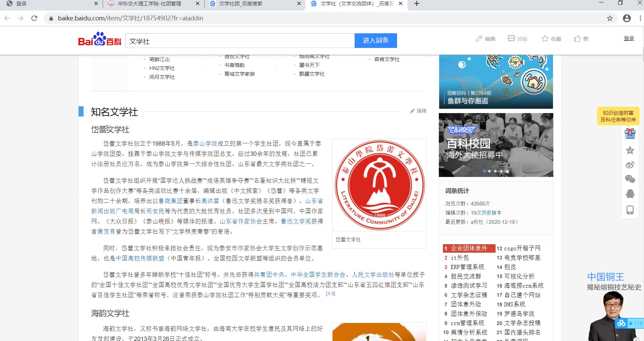This screenshot has height=341, width=644.
Task: Click the 墨书天下 list entry
Action: click(309, 65)
